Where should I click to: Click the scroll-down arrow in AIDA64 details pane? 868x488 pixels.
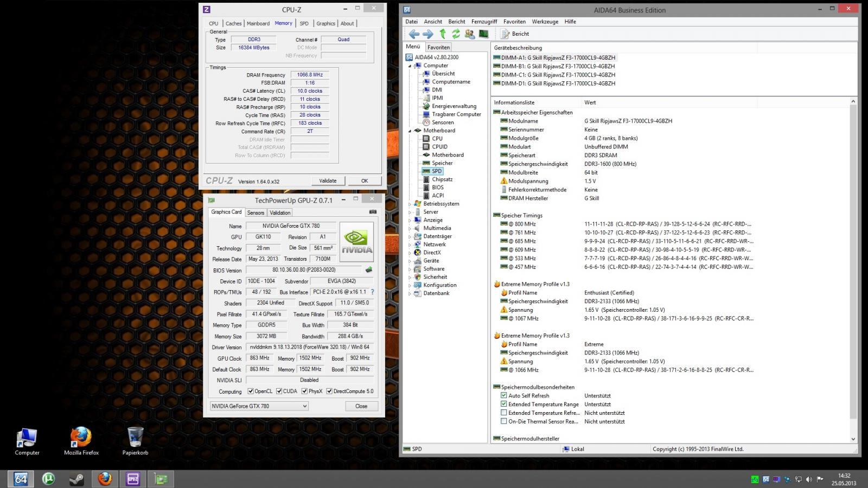(x=853, y=439)
